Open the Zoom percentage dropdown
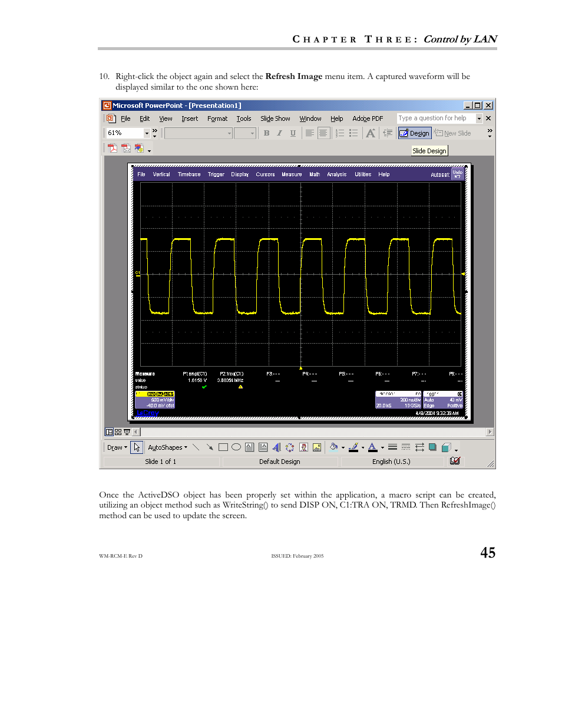Viewport: 562px width, 728px height. coord(147,133)
